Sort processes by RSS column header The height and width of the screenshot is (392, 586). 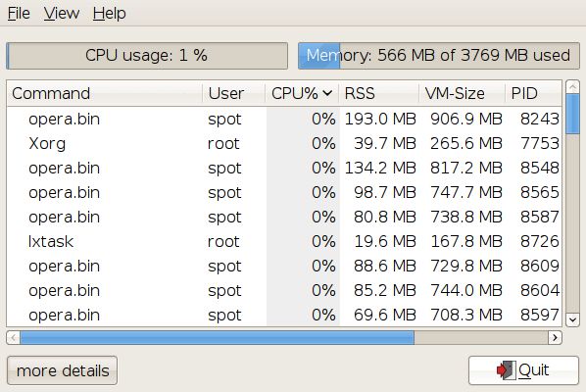click(378, 93)
